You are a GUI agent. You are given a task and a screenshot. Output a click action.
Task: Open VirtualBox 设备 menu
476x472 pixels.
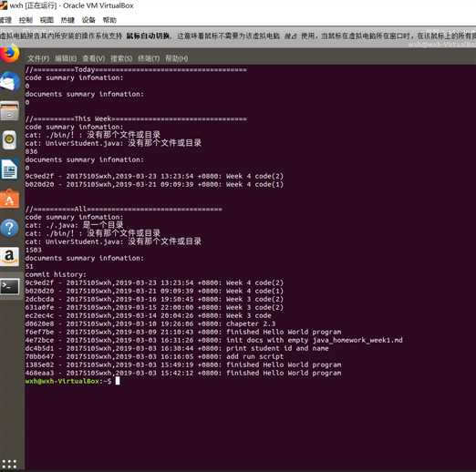click(x=88, y=20)
